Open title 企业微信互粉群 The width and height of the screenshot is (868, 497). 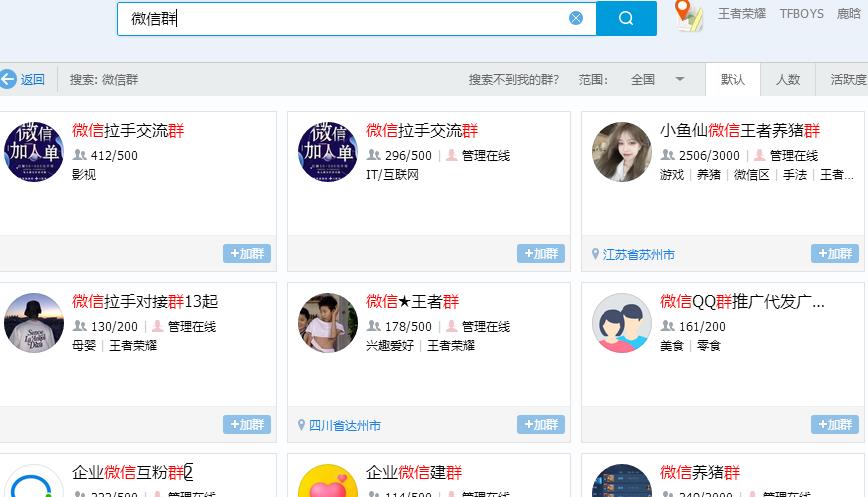[132, 473]
